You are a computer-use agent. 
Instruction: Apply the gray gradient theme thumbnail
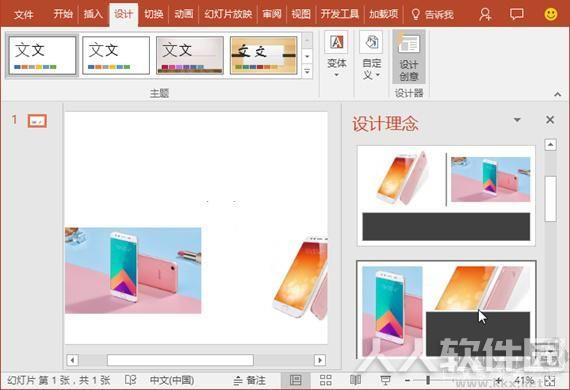click(x=190, y=55)
